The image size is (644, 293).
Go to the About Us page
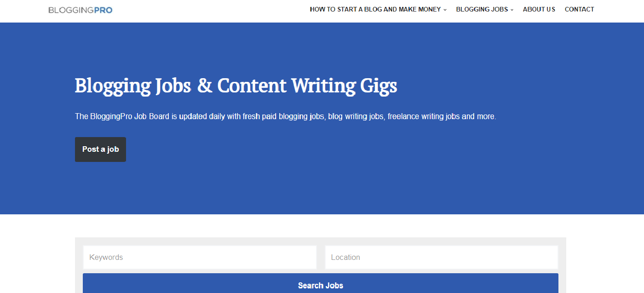[539, 9]
